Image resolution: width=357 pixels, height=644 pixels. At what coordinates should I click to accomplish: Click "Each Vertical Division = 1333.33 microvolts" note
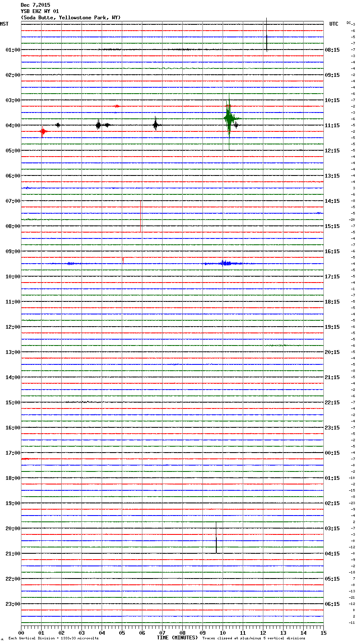pos(53,639)
